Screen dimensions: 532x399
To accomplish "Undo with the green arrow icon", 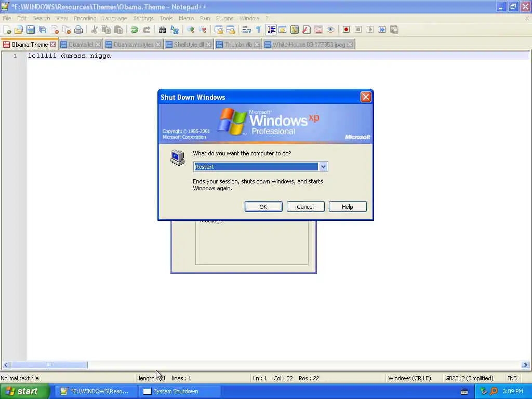I will (135, 30).
